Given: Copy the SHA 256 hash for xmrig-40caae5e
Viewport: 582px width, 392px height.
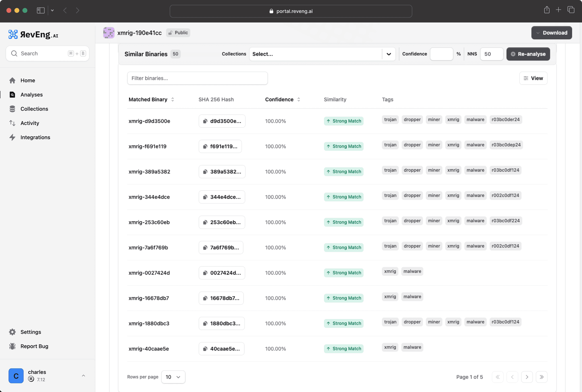Looking at the screenshot, I should (x=221, y=349).
